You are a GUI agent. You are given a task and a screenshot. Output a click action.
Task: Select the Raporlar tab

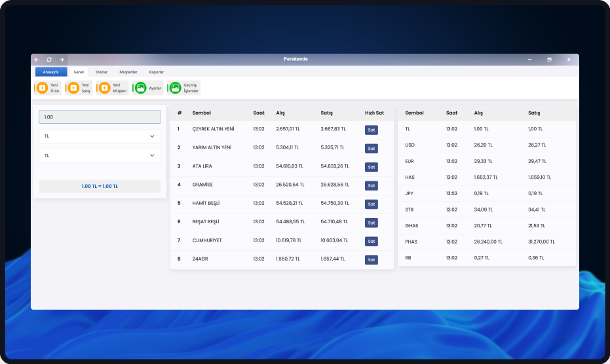coord(157,72)
